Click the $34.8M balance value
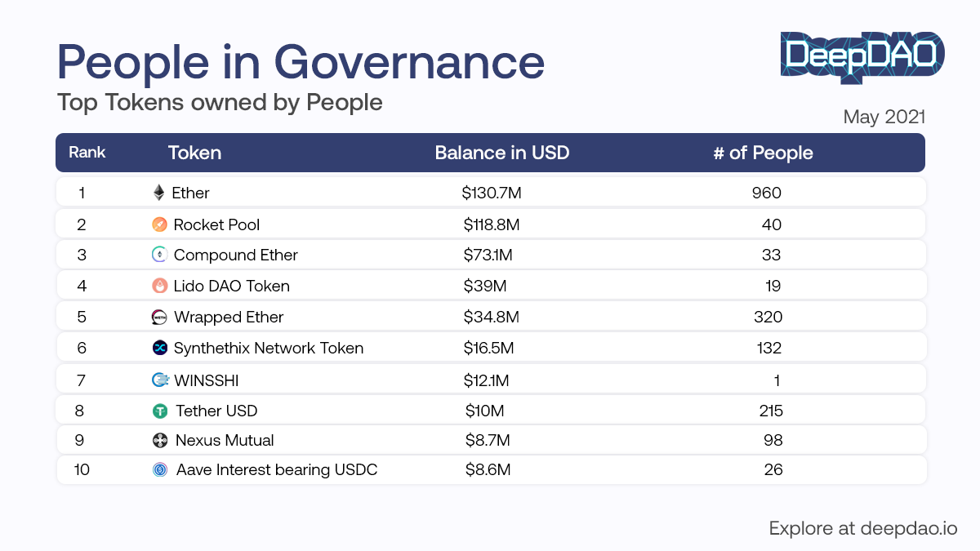This screenshot has width=980, height=551. point(492,317)
